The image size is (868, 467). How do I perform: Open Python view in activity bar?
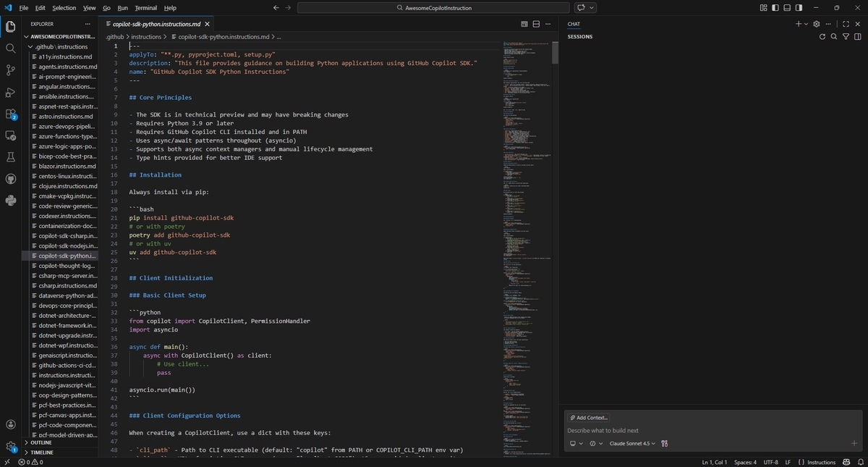[10, 201]
